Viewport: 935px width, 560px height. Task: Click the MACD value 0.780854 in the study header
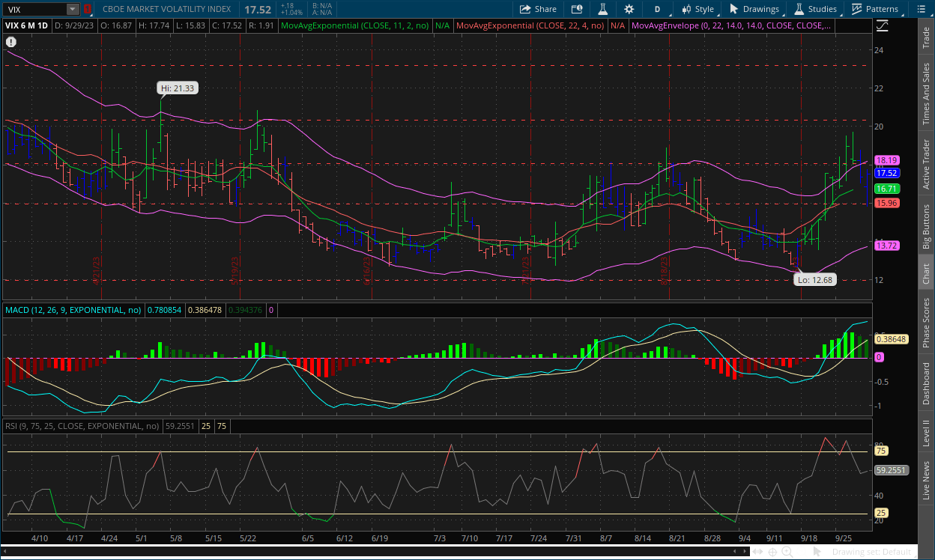pyautogui.click(x=165, y=309)
